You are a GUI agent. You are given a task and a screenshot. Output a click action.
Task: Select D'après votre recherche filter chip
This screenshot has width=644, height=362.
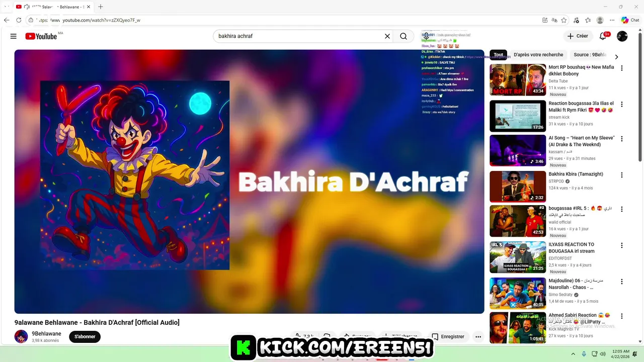(x=538, y=55)
